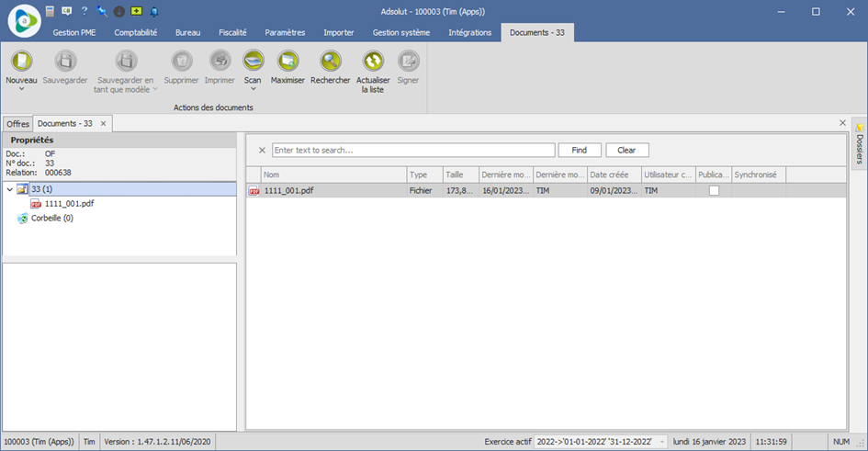Create a new document with Nouveau

(22, 61)
